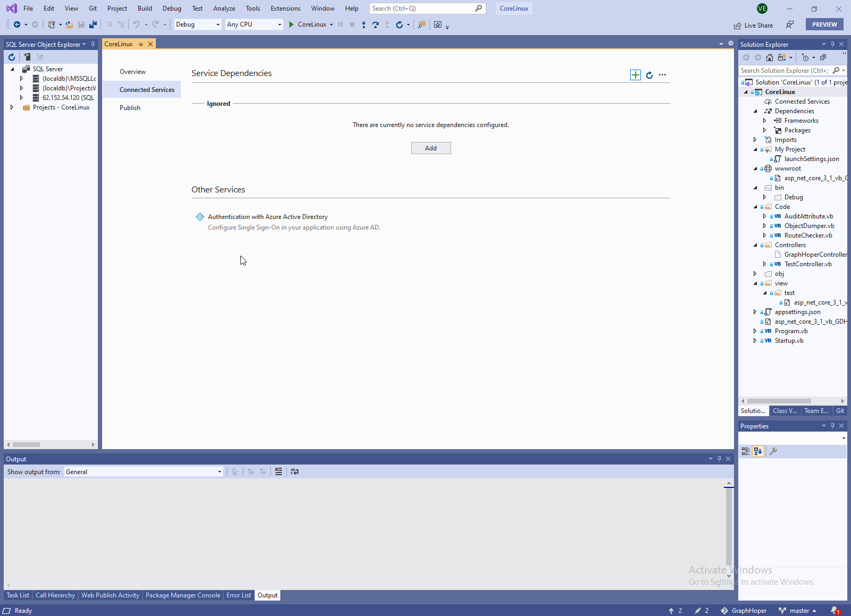Screen dimensions: 851x616
Task: Open notifications bell in the status bar
Action: (835, 611)
